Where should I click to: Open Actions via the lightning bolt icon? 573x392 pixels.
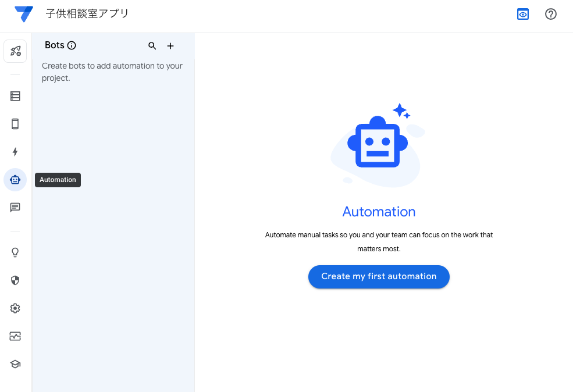15,152
